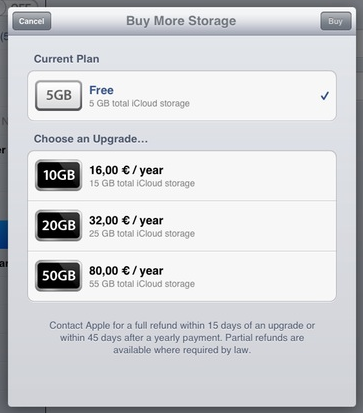
Task: Click the refund policy notice text
Action: click(182, 338)
